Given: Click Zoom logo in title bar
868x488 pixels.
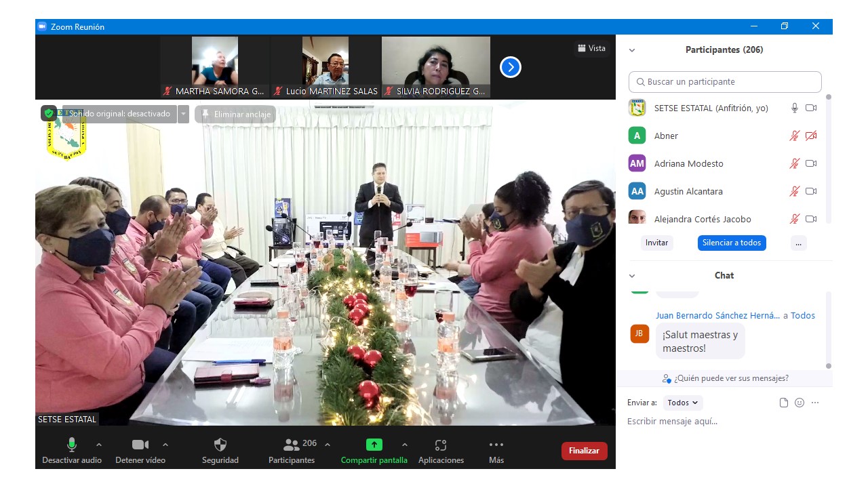Looking at the screenshot, I should point(42,26).
